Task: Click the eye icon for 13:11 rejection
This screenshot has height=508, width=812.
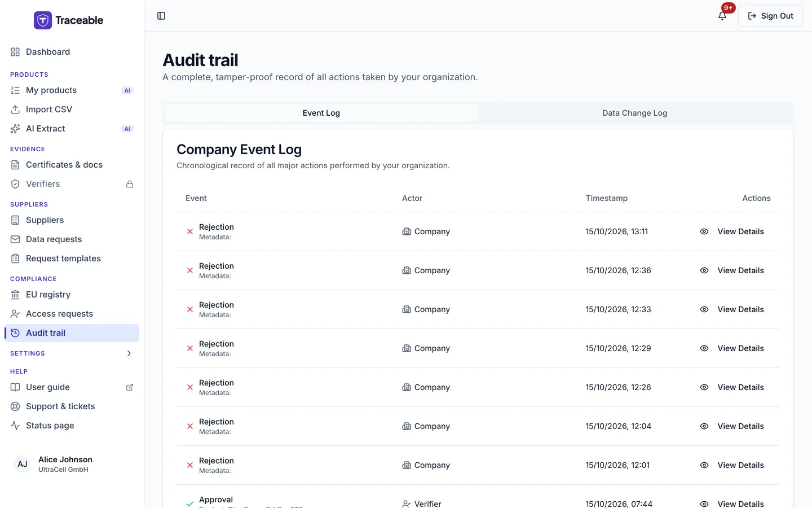Action: [x=704, y=231]
